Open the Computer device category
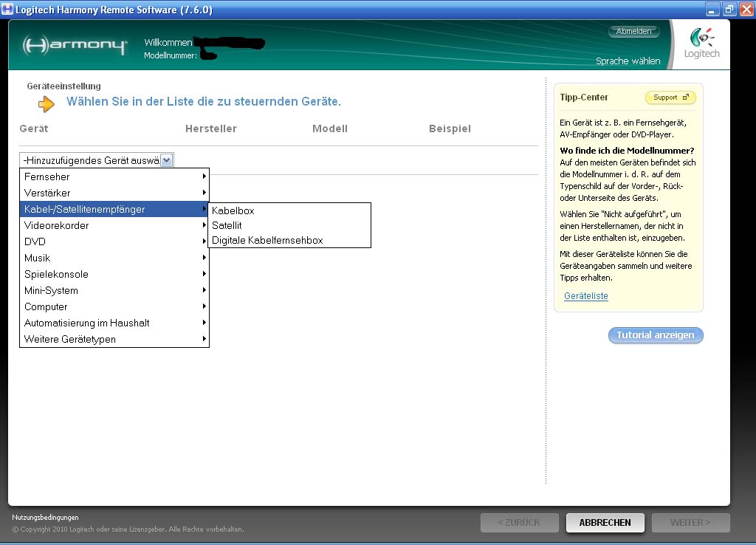Viewport: 756px width, 545px height. 114,306
